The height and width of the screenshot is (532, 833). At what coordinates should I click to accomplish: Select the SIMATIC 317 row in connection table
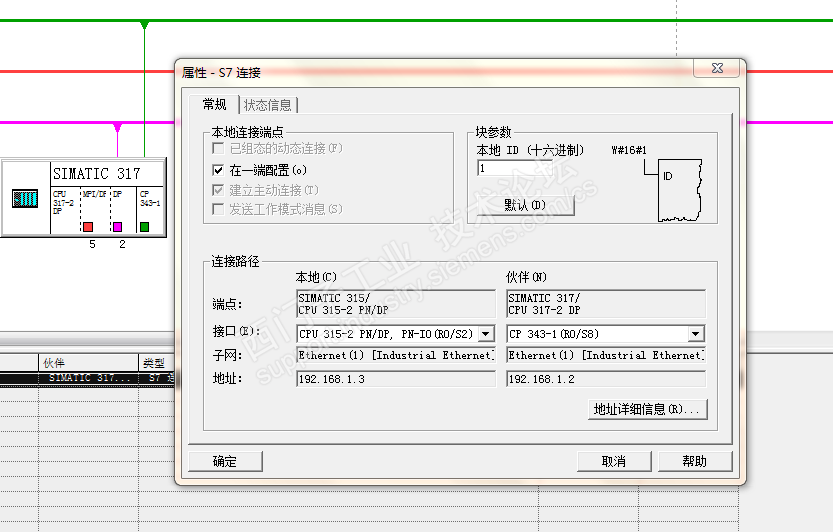(88, 378)
